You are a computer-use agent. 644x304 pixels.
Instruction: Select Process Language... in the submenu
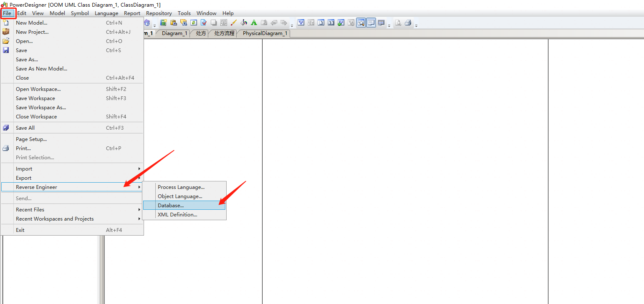tap(184, 187)
